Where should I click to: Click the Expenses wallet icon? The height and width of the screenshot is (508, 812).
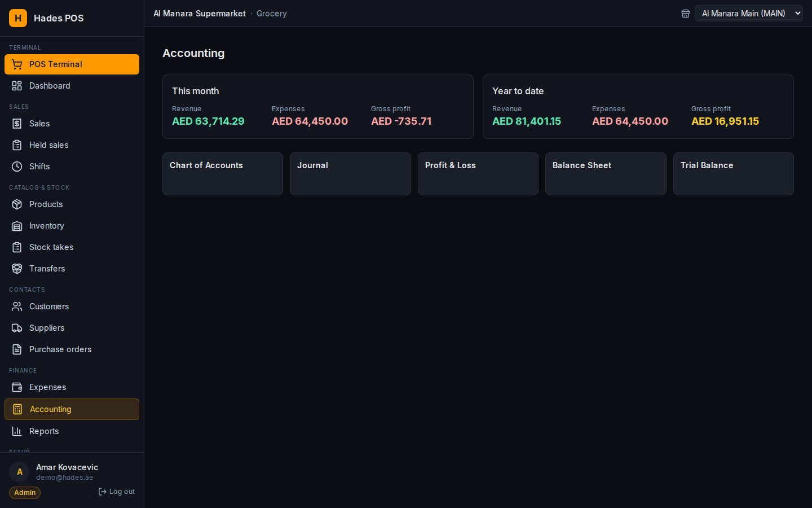click(x=17, y=387)
